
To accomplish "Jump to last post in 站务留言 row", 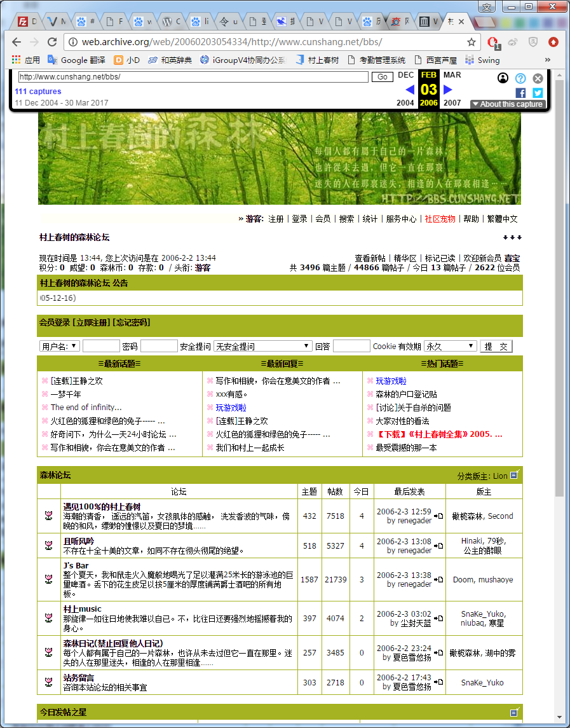I will pos(438,682).
